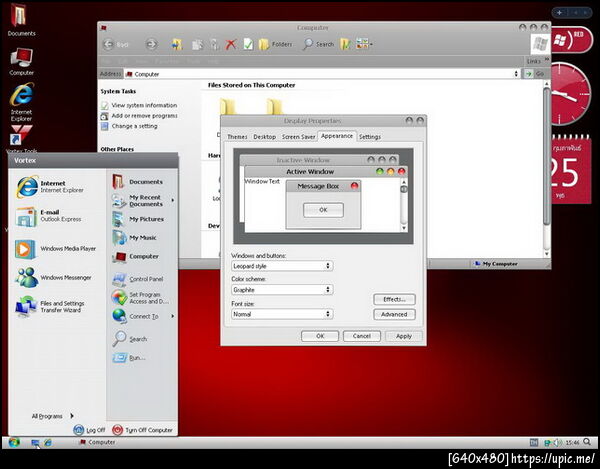
Task: Open My Music in Start menu
Action: click(x=135, y=238)
